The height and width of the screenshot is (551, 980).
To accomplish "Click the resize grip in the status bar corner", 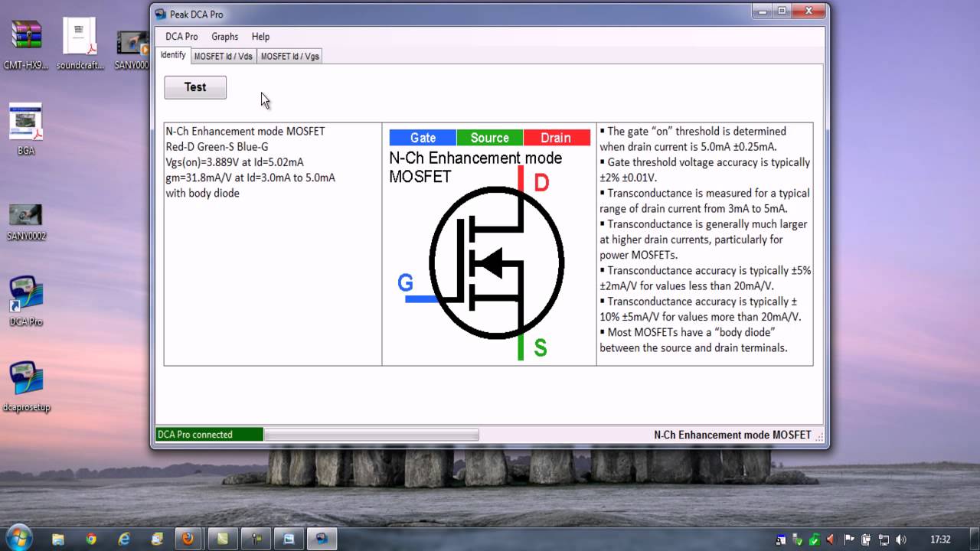I will [819, 437].
